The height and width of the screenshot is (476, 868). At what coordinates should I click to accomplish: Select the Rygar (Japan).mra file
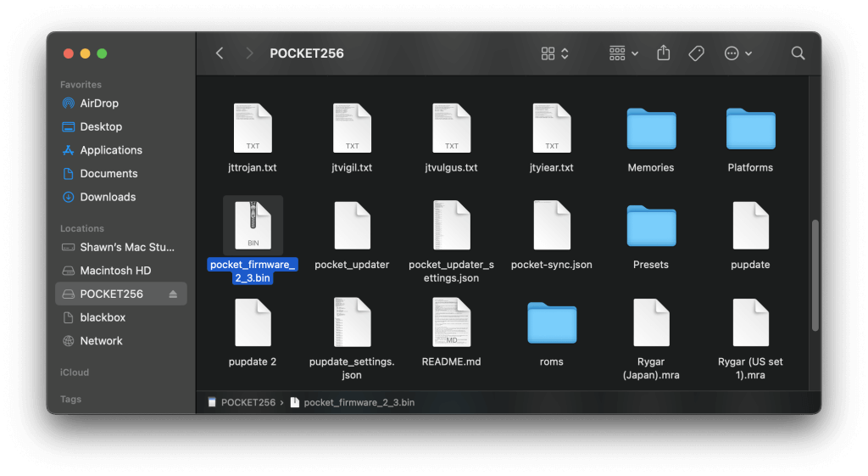point(651,322)
